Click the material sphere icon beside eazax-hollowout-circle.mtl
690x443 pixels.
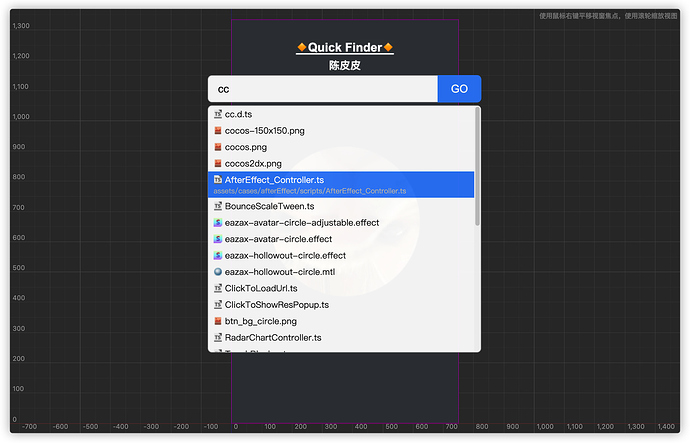(218, 272)
